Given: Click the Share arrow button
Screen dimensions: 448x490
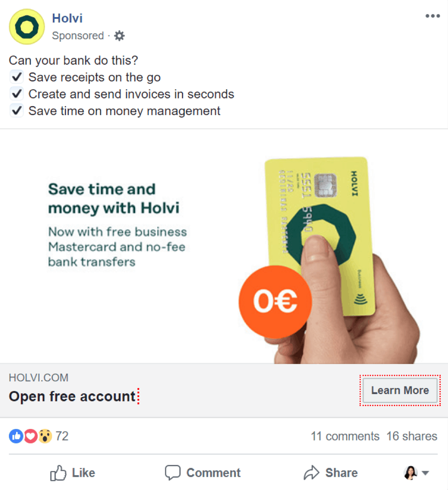Looking at the screenshot, I should tap(330, 473).
